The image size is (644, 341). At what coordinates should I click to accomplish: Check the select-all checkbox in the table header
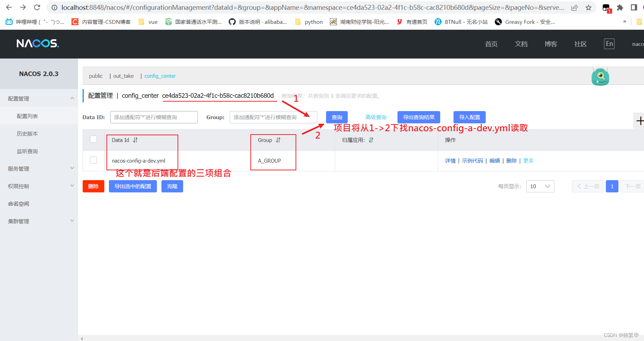(x=93, y=139)
